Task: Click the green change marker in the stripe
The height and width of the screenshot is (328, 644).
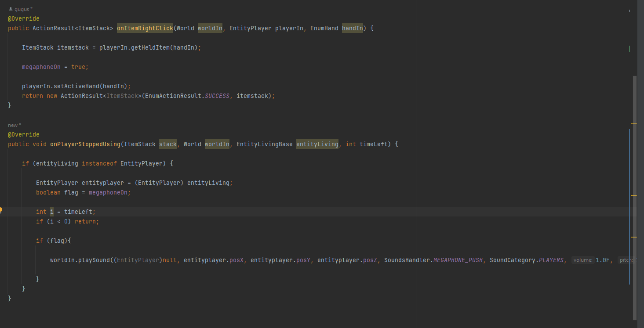Action: [629, 49]
